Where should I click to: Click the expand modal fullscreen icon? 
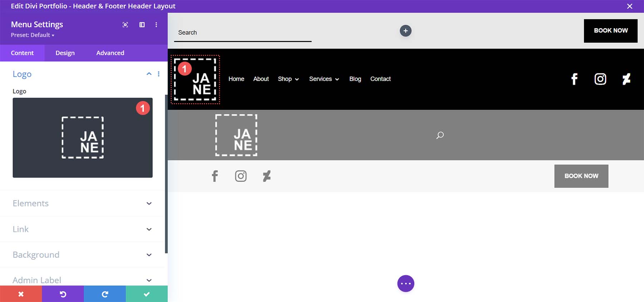pyautogui.click(x=125, y=25)
